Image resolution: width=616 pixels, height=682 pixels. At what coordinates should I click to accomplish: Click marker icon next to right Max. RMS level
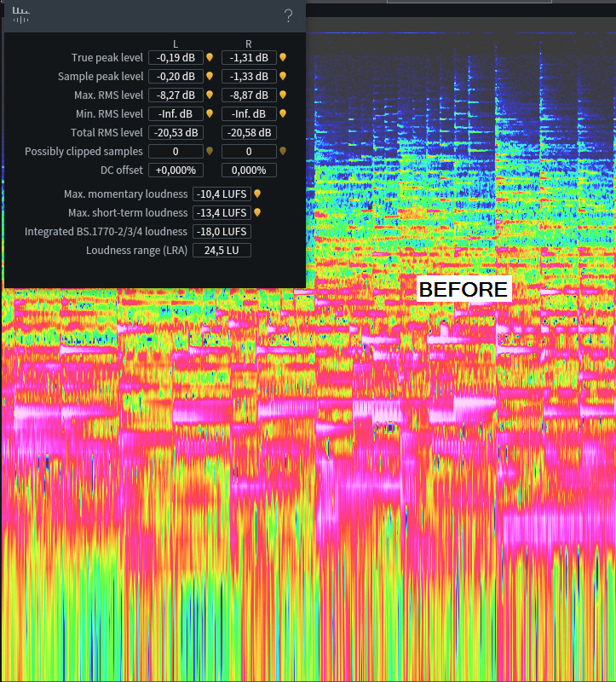pos(283,95)
